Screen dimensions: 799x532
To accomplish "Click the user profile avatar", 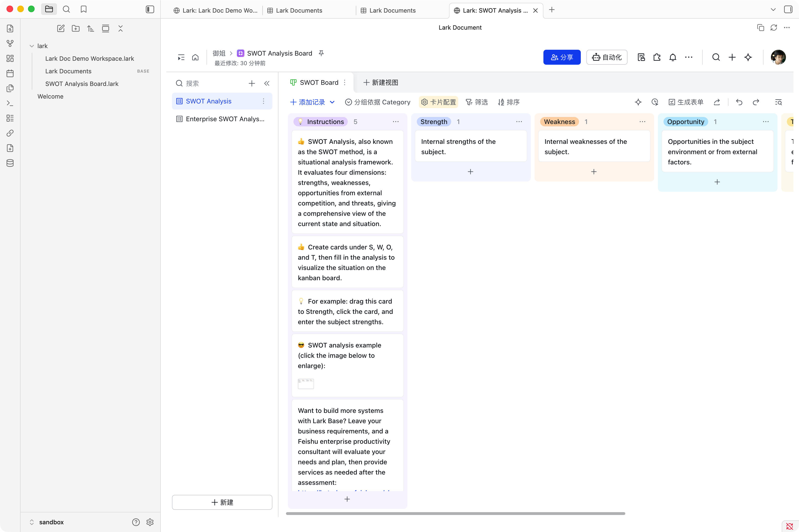I will 778,57.
